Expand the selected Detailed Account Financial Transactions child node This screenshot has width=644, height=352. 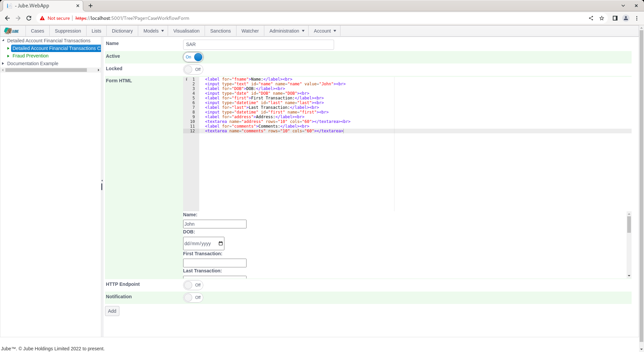pyautogui.click(x=8, y=48)
